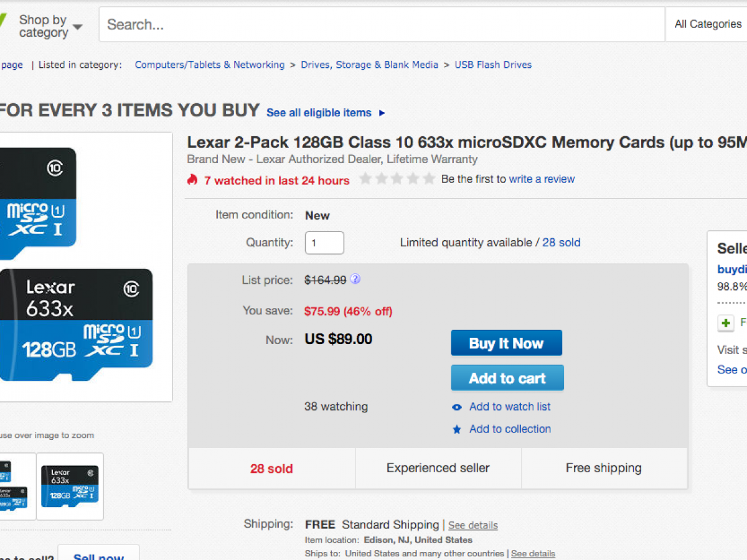Click the 28 sold link near quantity
747x560 pixels.
561,243
